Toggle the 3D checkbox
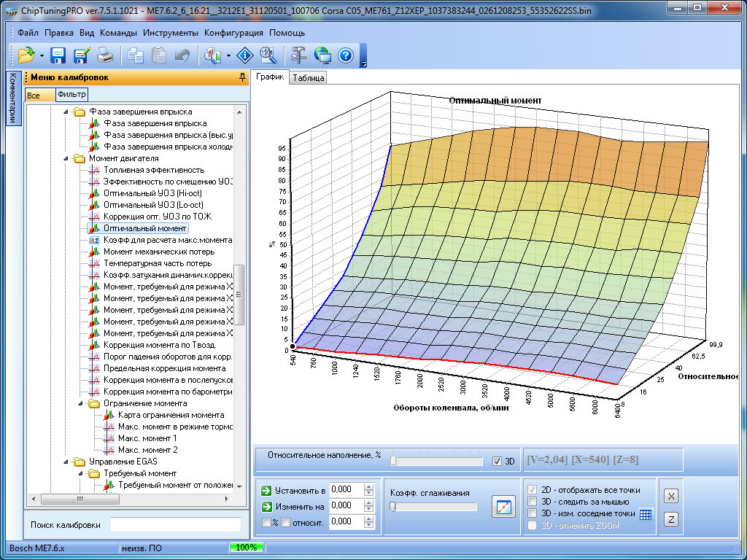 coord(497,461)
